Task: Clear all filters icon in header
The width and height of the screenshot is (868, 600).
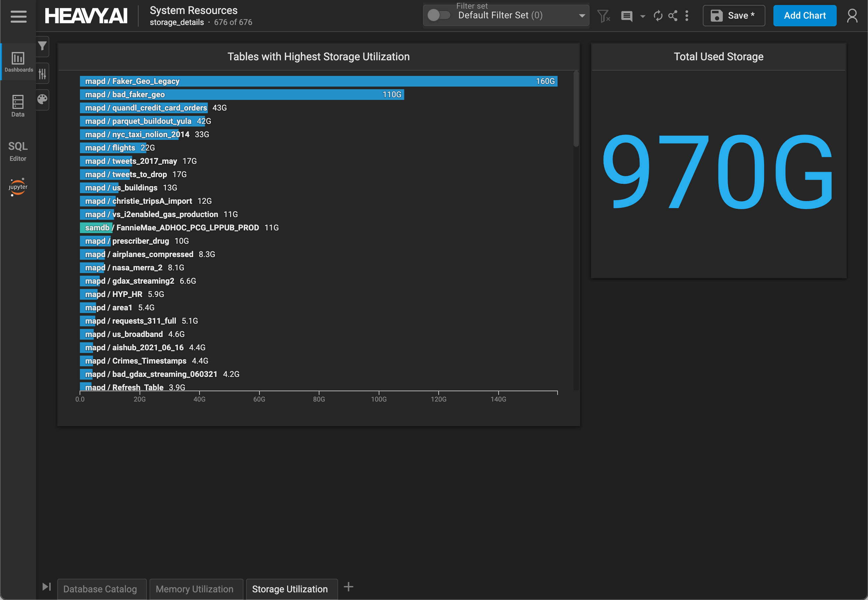Action: [x=603, y=16]
